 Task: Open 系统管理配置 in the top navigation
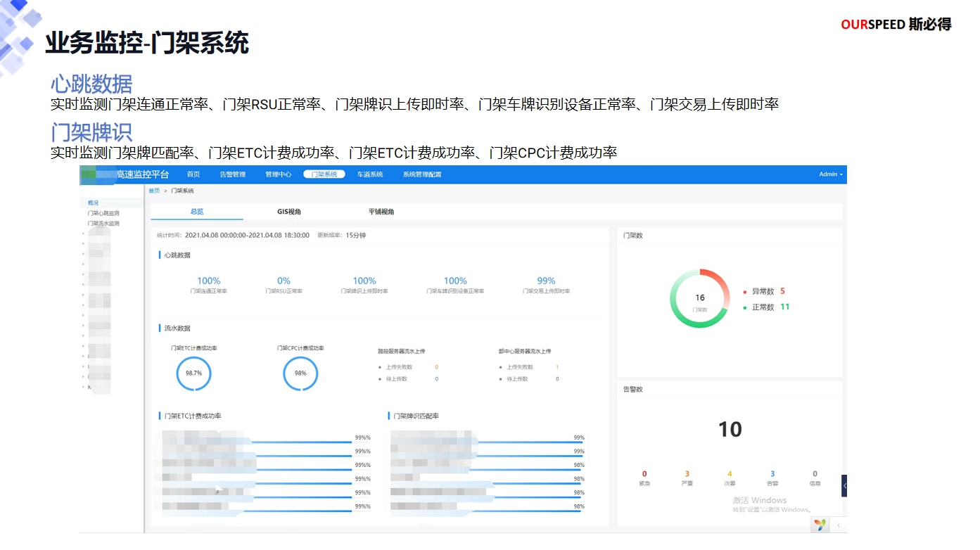click(x=422, y=174)
